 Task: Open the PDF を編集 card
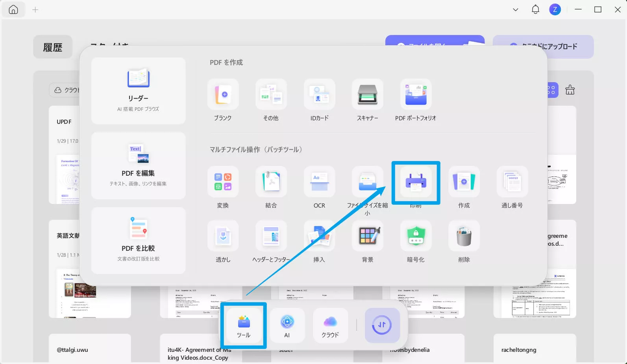coord(138,166)
